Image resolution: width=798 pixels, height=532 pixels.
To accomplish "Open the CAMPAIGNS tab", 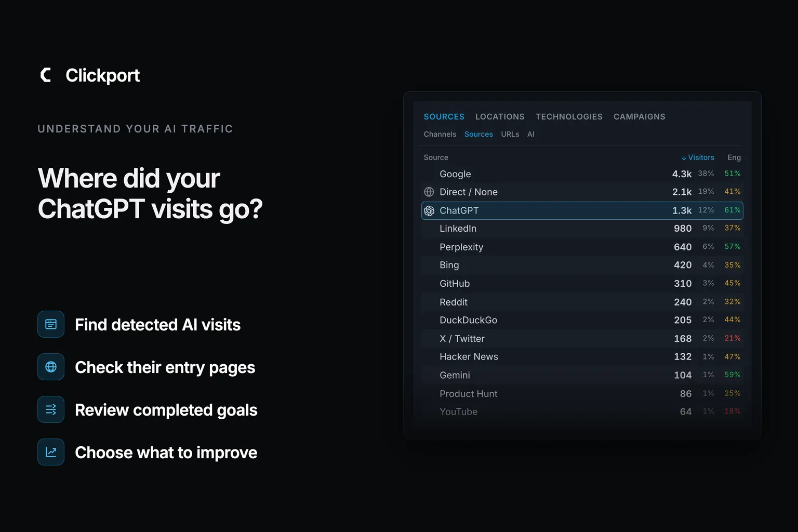I will click(639, 117).
